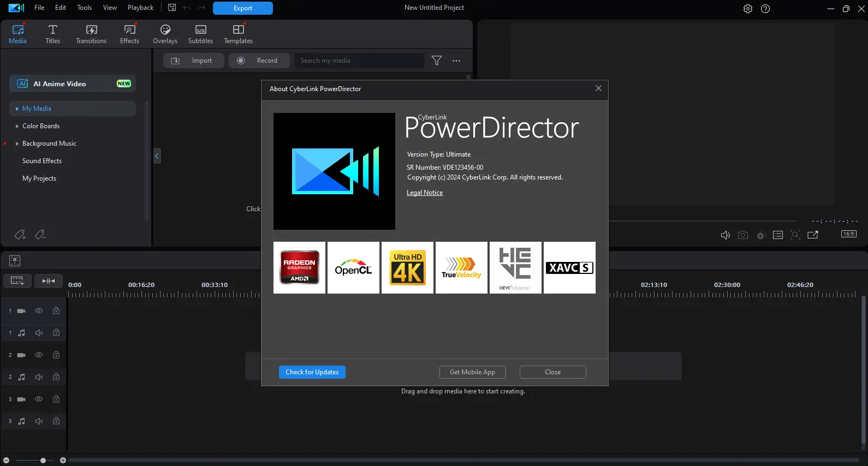This screenshot has width=868, height=466.
Task: Open the Transitions room
Action: click(x=91, y=34)
